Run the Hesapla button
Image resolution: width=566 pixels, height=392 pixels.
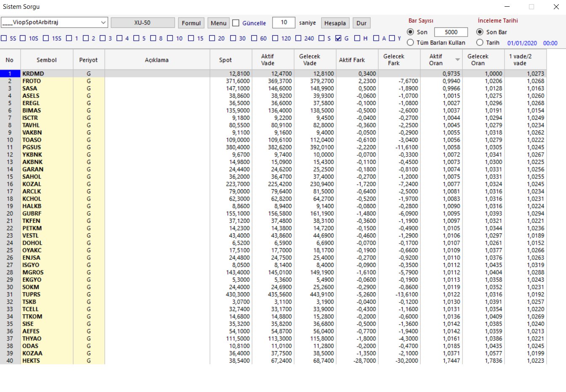[x=335, y=23]
